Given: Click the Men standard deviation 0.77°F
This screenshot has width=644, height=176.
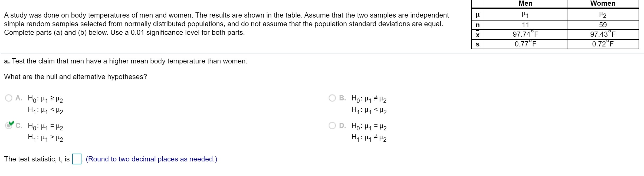Looking at the screenshot, I should point(525,44).
